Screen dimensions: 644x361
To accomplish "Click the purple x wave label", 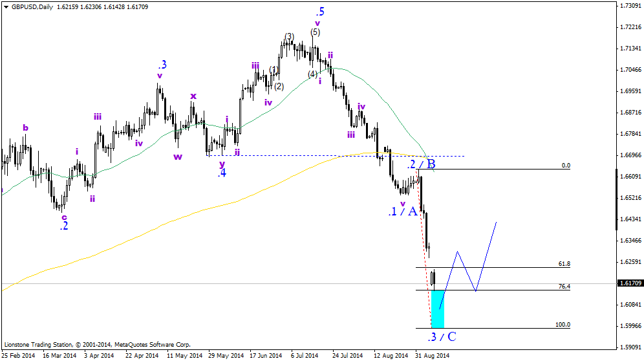I will click(x=193, y=96).
